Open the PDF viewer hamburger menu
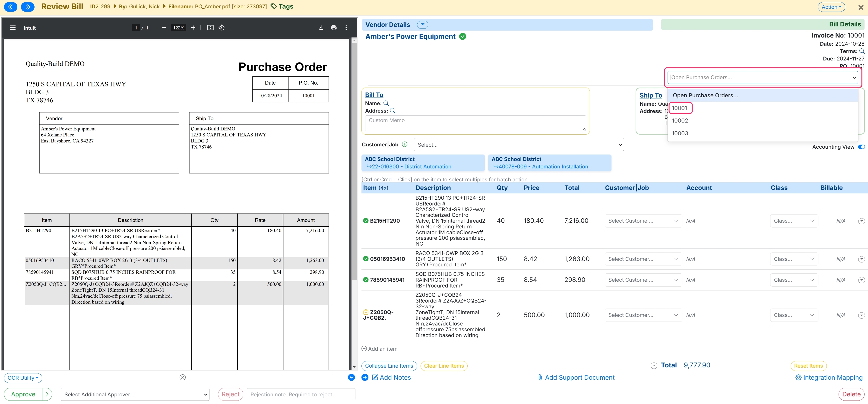The image size is (868, 404). pyautogui.click(x=13, y=28)
